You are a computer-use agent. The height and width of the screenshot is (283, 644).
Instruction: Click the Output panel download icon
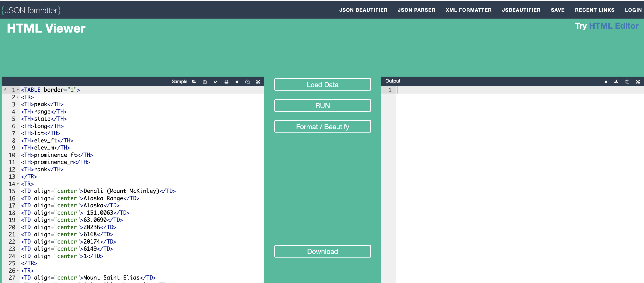pos(616,82)
